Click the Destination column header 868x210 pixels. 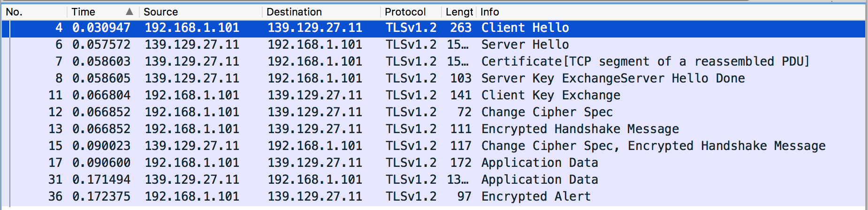pos(294,12)
